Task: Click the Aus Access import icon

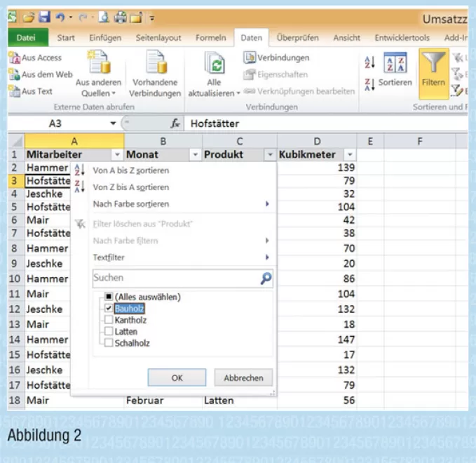Action: click(x=14, y=58)
